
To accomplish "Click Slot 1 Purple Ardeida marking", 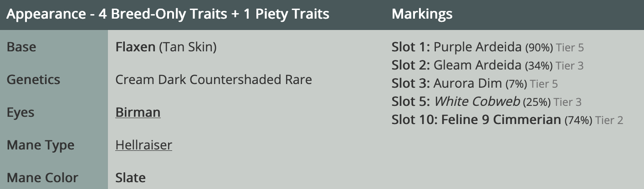I will click(477, 47).
